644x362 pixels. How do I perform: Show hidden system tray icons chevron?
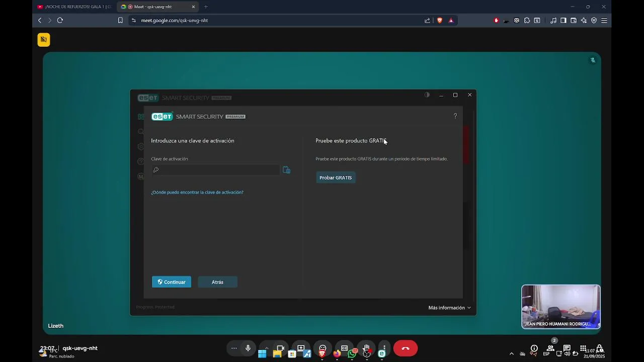[512, 354]
